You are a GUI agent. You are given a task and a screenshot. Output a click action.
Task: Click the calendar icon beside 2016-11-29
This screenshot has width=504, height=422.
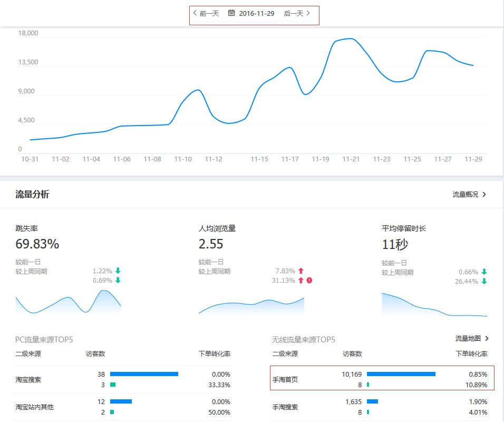(231, 13)
